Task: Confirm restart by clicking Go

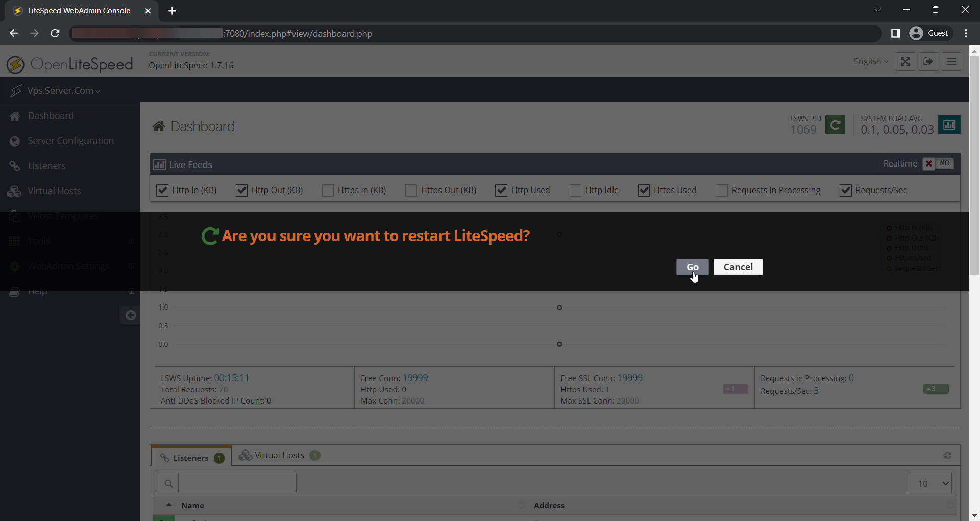Action: tap(692, 267)
